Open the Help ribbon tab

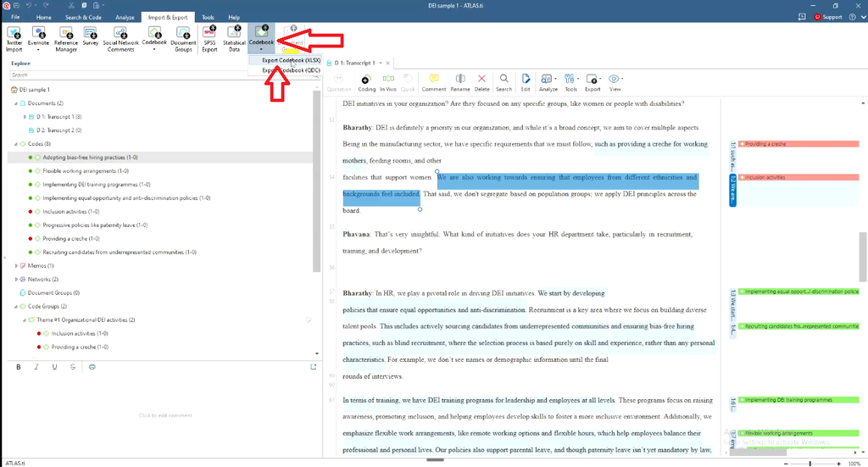(234, 17)
